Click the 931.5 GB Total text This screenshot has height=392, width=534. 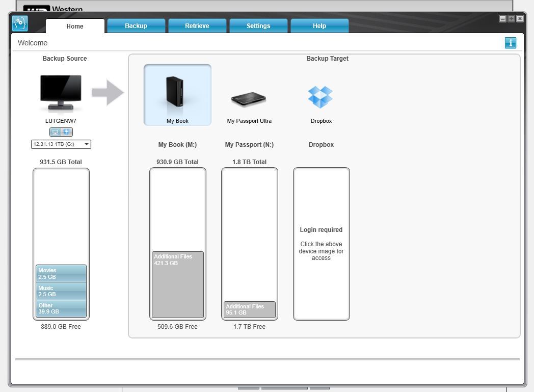click(x=61, y=162)
